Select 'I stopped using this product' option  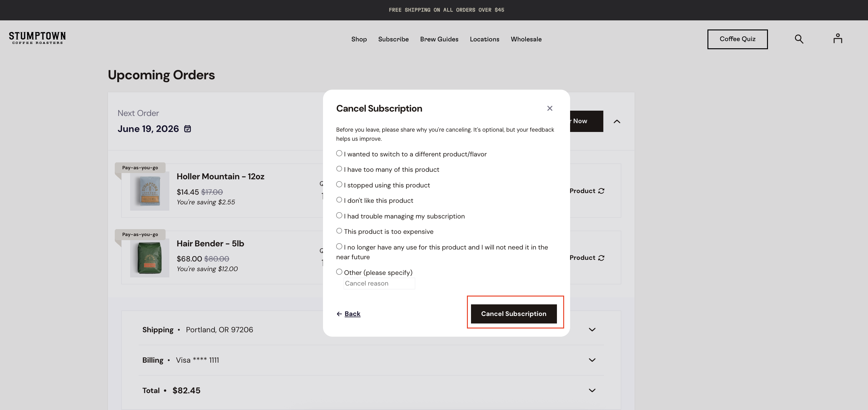click(x=339, y=184)
